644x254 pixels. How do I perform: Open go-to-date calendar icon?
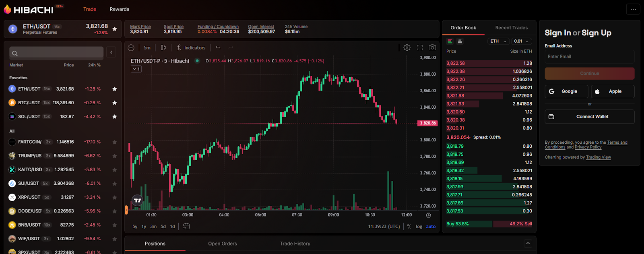(x=186, y=226)
